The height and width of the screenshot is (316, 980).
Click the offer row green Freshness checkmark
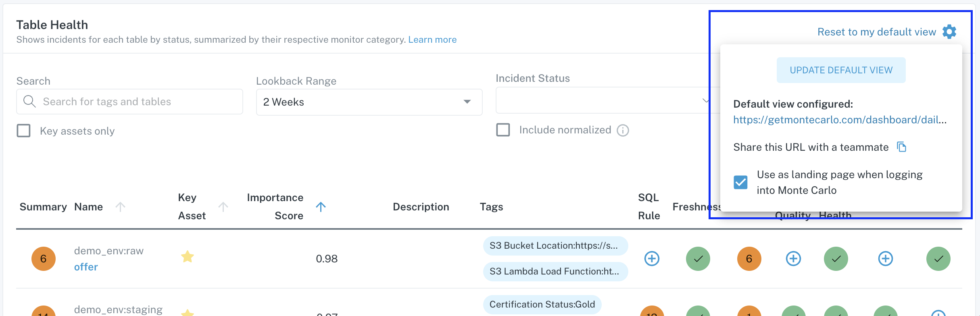point(698,258)
